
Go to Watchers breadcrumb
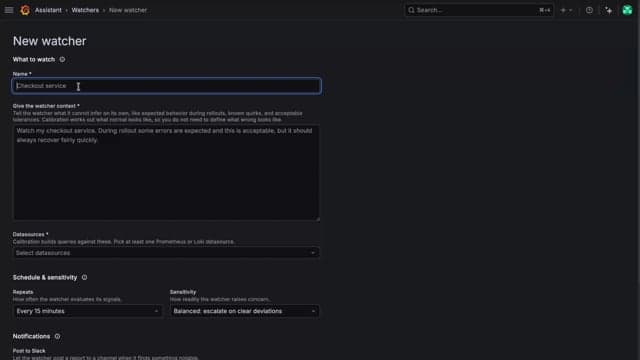(85, 10)
